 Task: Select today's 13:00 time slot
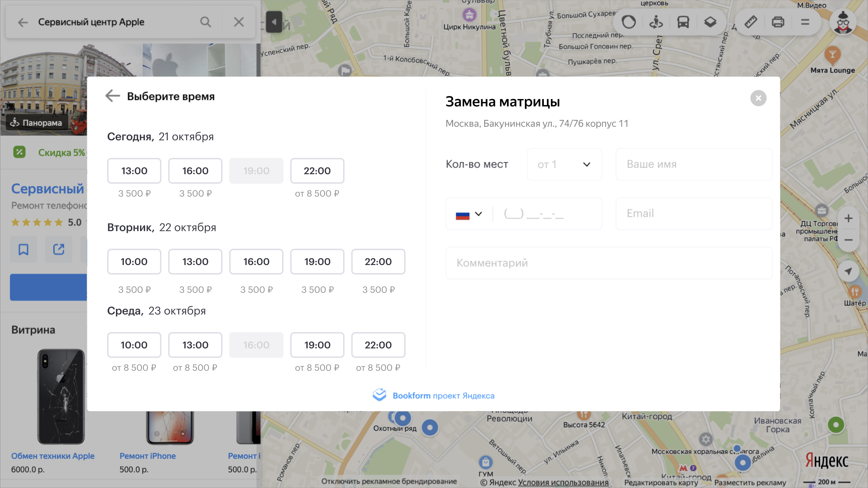coord(134,171)
